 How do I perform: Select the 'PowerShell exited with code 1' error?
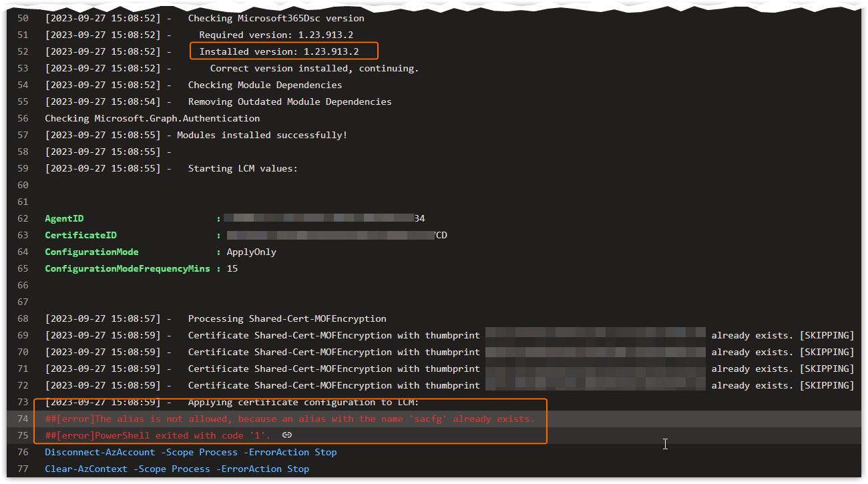click(159, 435)
